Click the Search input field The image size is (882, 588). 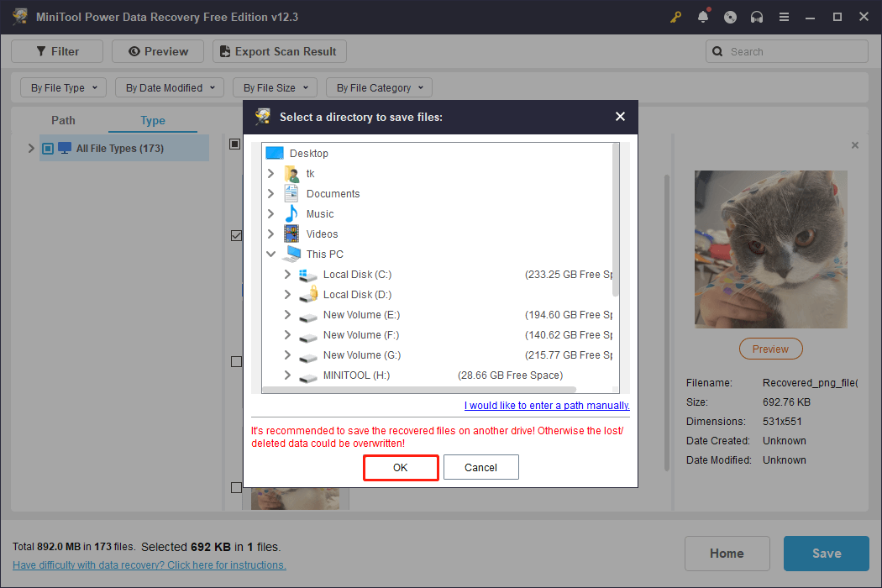coord(787,51)
